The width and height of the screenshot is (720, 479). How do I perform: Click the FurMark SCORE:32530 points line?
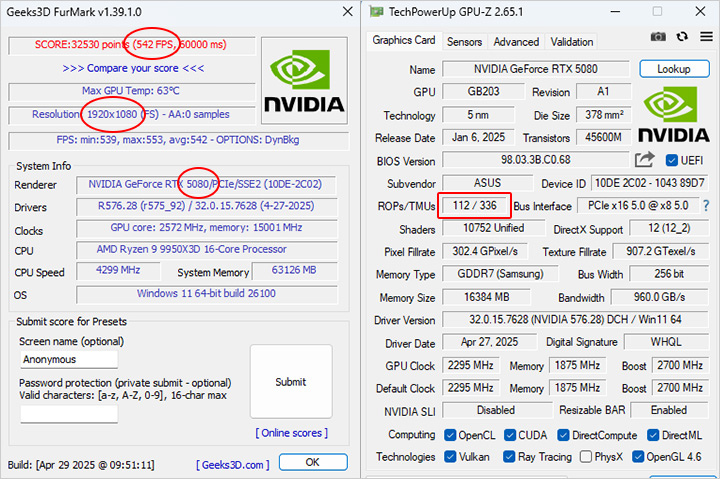131,45
